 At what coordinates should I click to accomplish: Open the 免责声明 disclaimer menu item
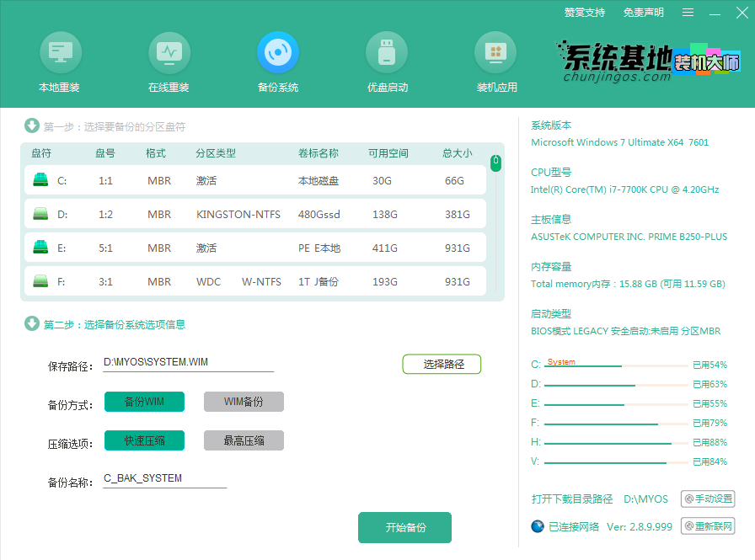click(644, 13)
